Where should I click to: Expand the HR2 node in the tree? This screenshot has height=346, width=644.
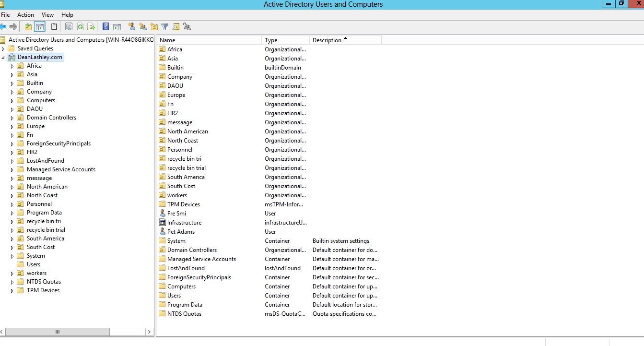[12, 152]
